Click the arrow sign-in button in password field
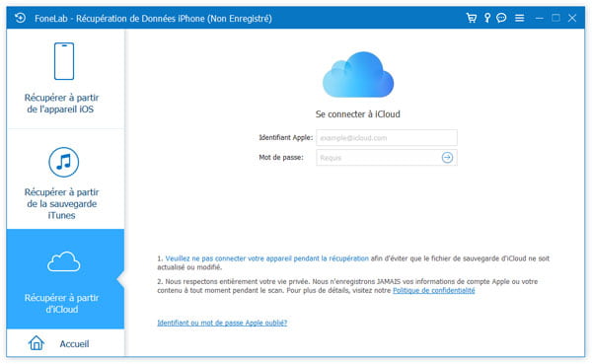The image size is (592, 364). tap(447, 158)
